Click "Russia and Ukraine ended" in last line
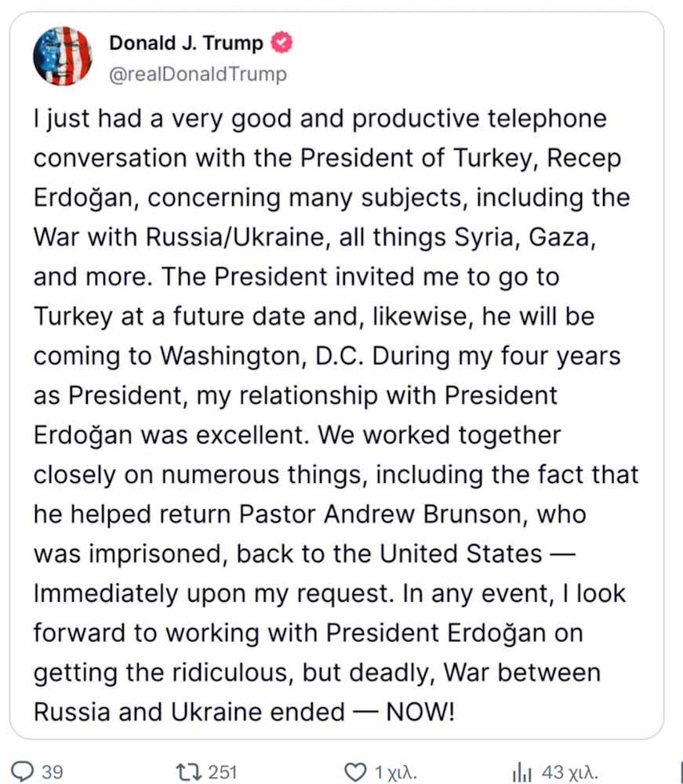The width and height of the screenshot is (683, 784). click(x=189, y=712)
